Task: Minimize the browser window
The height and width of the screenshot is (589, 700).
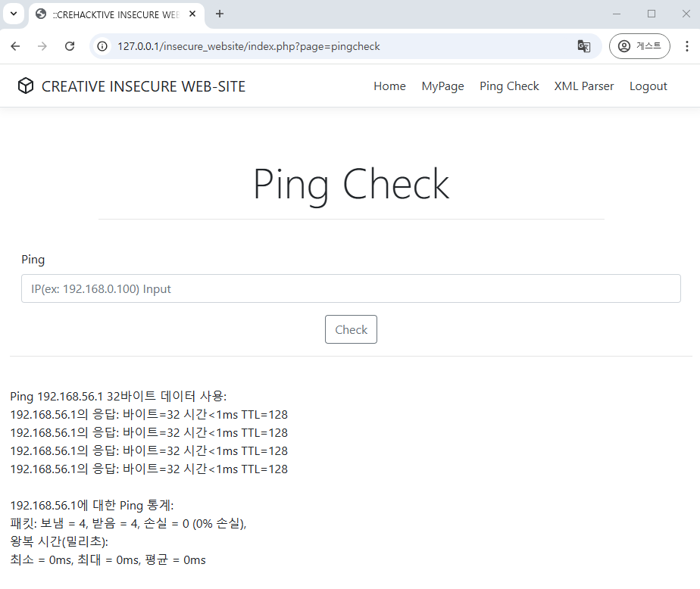Action: tap(617, 14)
